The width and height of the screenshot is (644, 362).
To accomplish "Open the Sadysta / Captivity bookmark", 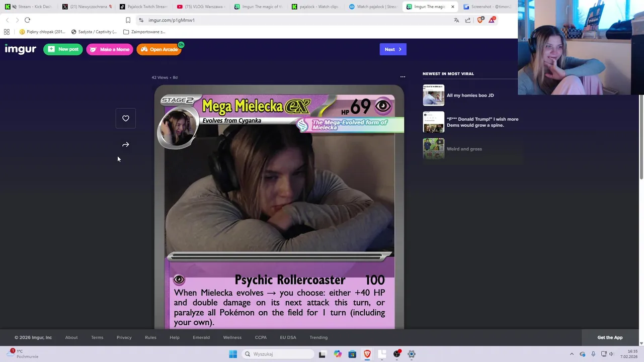I will click(x=94, y=32).
